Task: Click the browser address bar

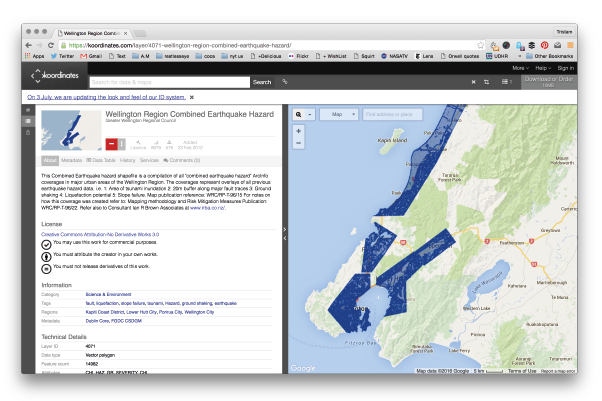Action: tap(269, 45)
